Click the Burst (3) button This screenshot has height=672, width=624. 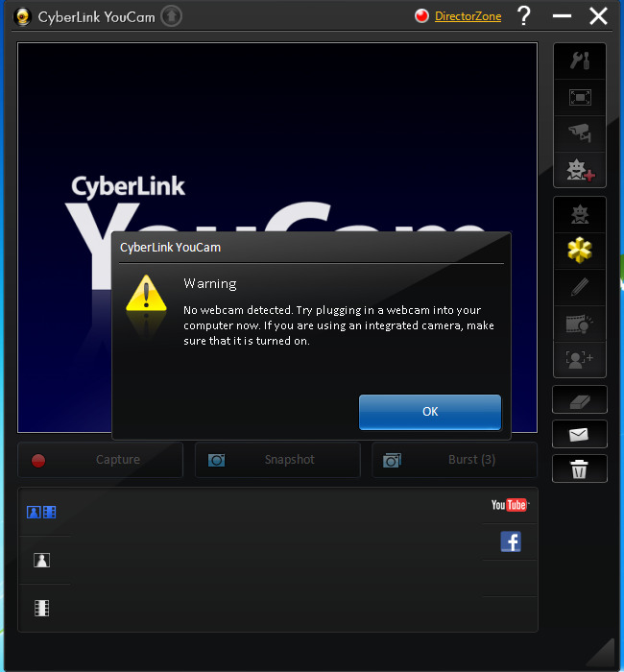[x=454, y=460]
